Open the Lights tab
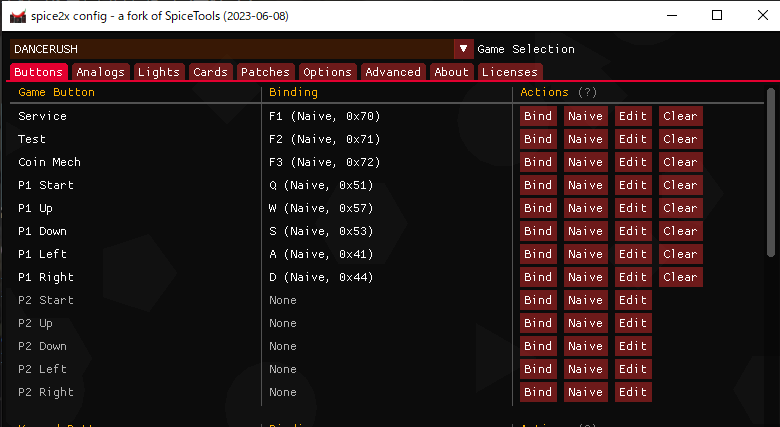Image resolution: width=780 pixels, height=427 pixels. 159,72
